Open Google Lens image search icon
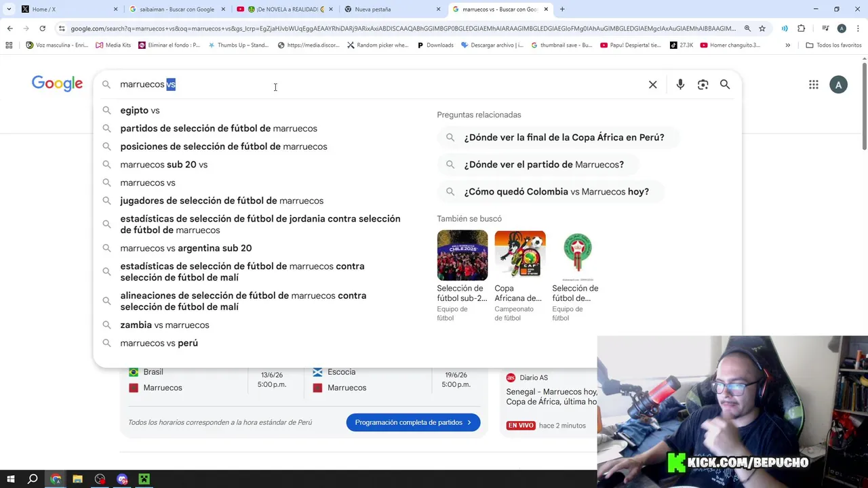 point(703,85)
